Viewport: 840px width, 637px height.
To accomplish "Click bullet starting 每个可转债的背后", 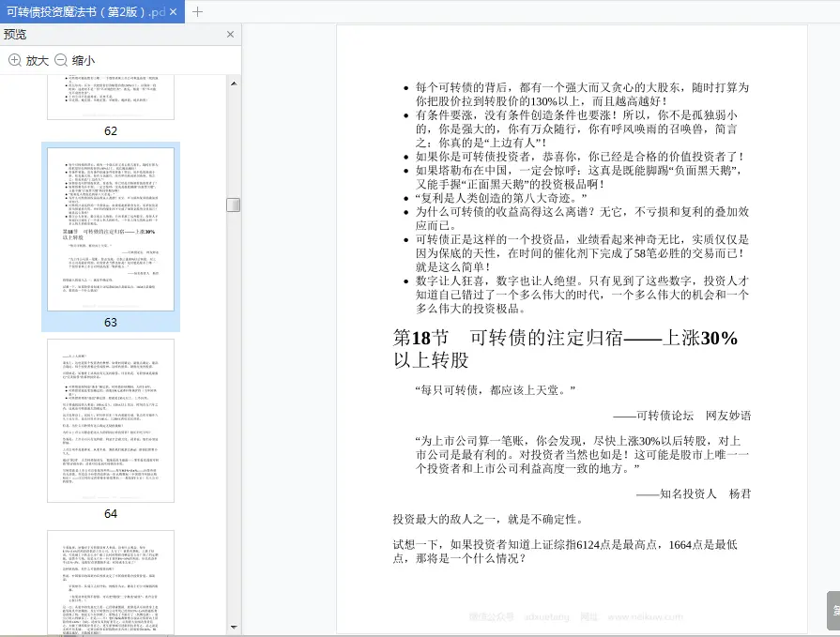I will 582,94.
